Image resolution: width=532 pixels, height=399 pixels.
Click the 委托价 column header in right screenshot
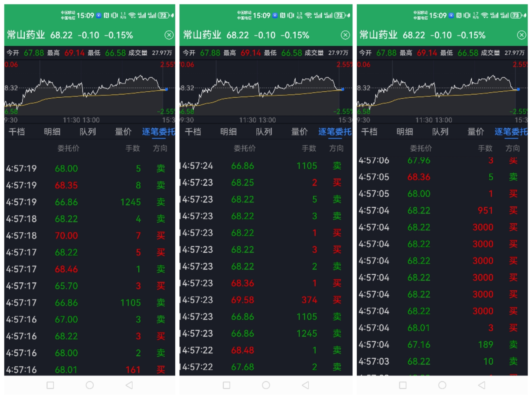pyautogui.click(x=421, y=148)
